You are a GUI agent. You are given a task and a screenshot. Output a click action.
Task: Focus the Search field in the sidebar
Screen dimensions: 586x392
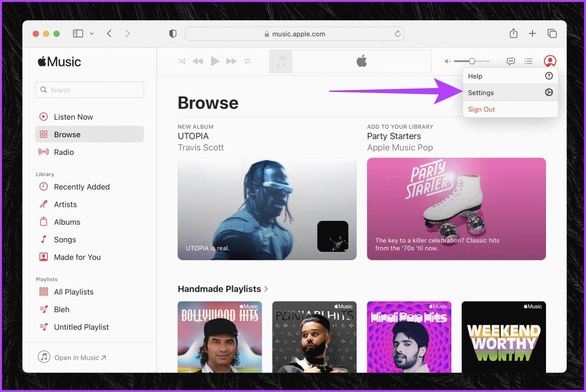coord(90,90)
